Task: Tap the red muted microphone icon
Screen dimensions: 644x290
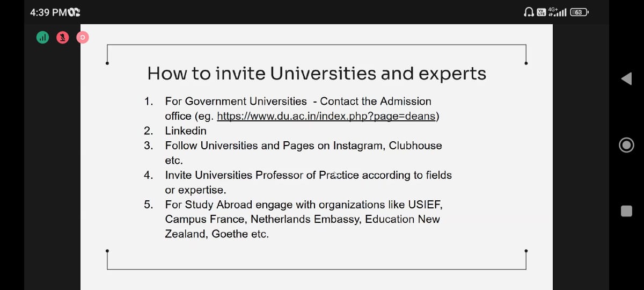Action: 63,38
